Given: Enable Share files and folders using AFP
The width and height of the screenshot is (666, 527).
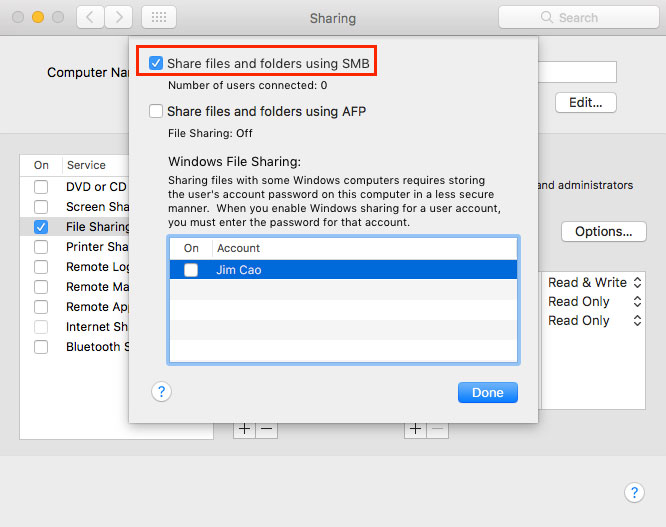Looking at the screenshot, I should 156,111.
